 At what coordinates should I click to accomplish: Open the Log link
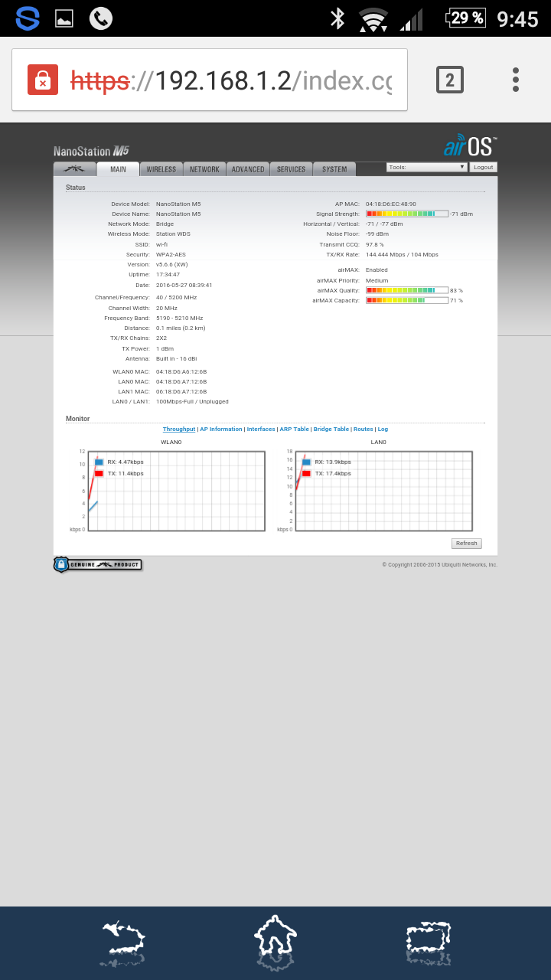coord(383,430)
